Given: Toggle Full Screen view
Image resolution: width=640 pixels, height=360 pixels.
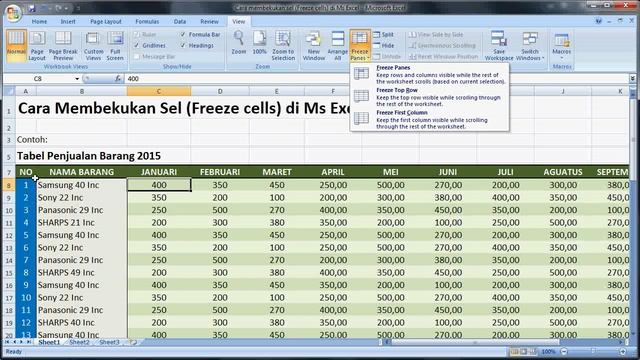Looking at the screenshot, I should (115, 45).
